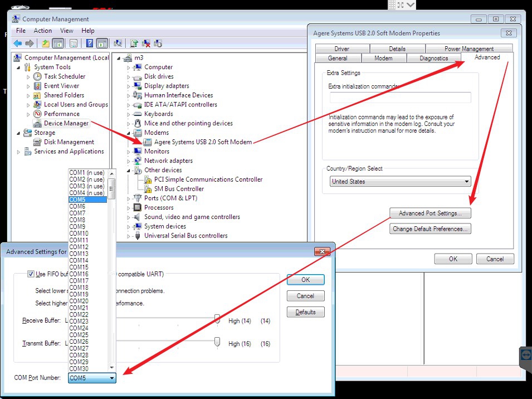
Task: Click the Change Default Preferences button
Action: pos(430,228)
